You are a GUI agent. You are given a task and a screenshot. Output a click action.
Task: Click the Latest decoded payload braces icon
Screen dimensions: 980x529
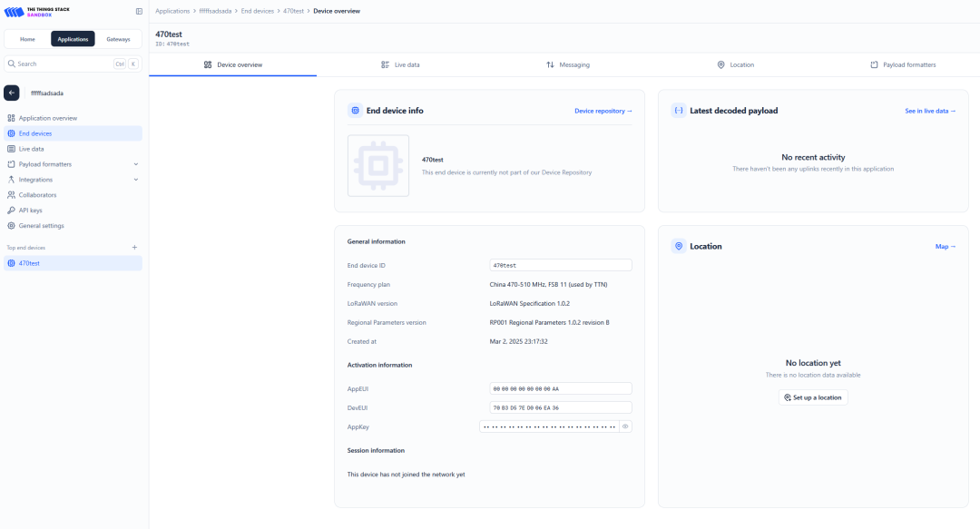678,110
